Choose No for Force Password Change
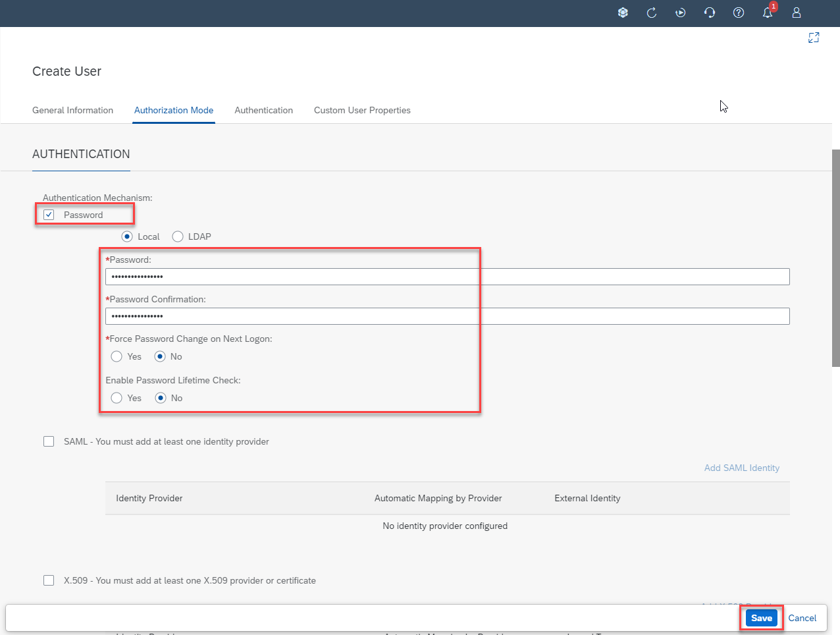The height and width of the screenshot is (635, 840). tap(160, 356)
